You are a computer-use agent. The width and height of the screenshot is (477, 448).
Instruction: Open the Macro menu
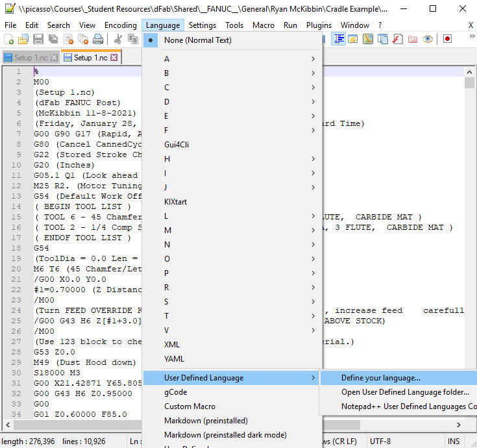coord(263,25)
